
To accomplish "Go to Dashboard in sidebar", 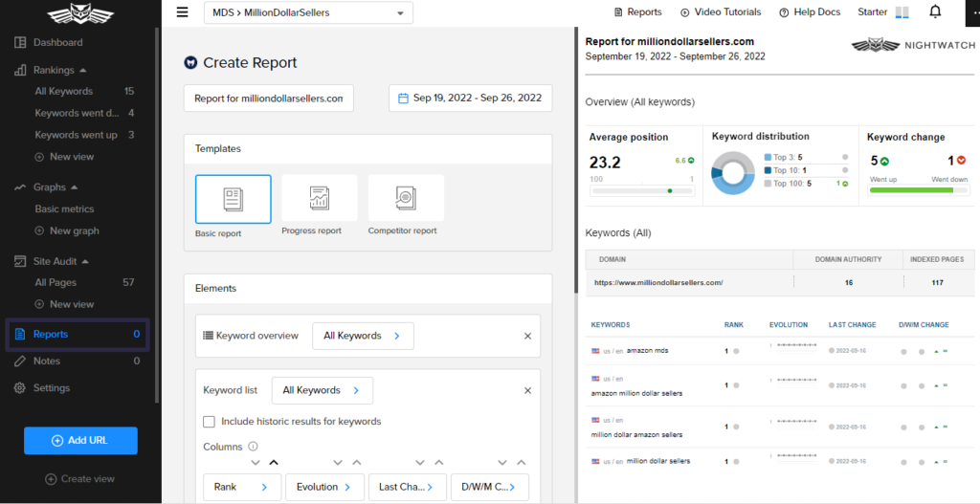I will coord(58,42).
